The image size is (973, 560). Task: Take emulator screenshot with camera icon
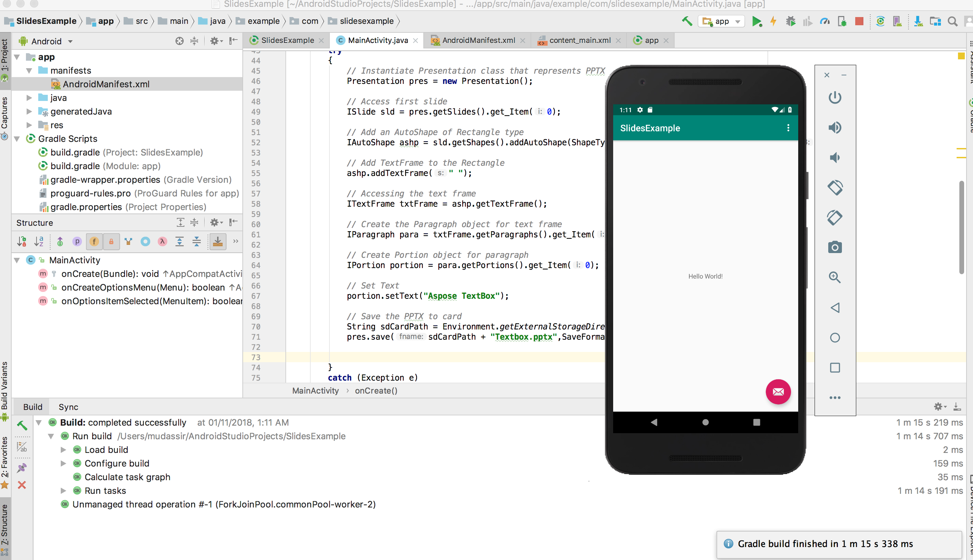pos(835,247)
